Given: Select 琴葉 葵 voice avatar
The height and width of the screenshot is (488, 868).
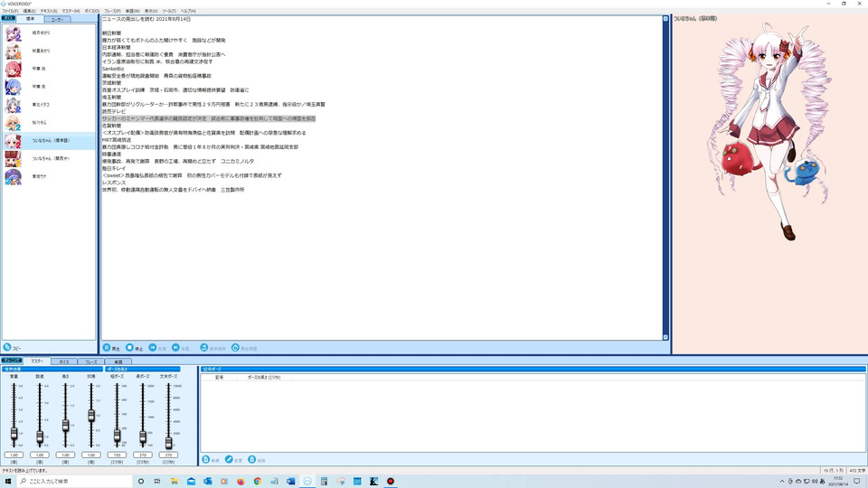Looking at the screenshot, I should 13,87.
